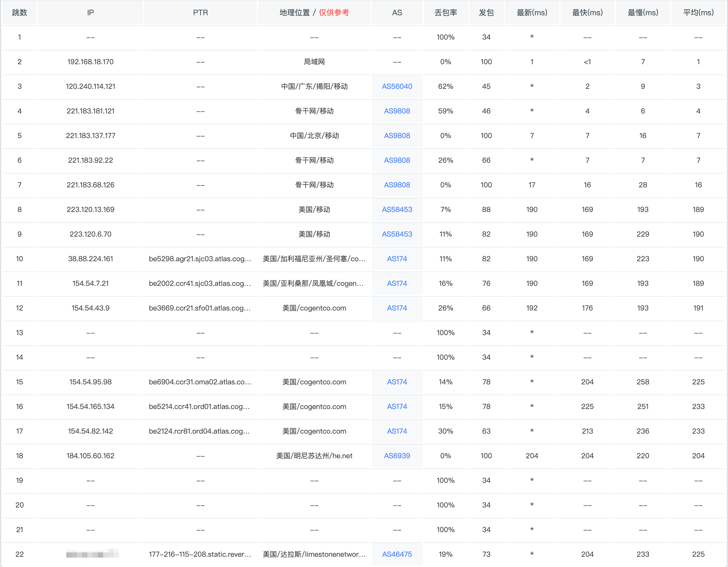
Task: Click AS56040 link in hop 3
Action: coord(397,86)
